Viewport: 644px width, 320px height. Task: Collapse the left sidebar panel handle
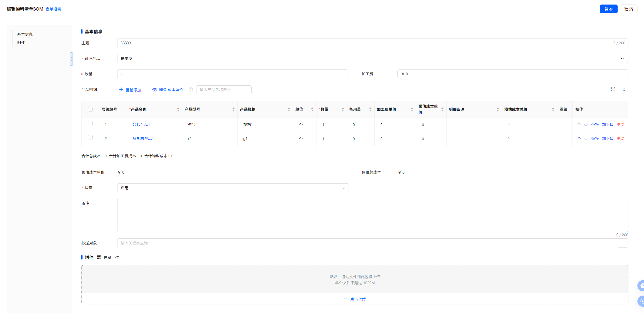(71, 59)
